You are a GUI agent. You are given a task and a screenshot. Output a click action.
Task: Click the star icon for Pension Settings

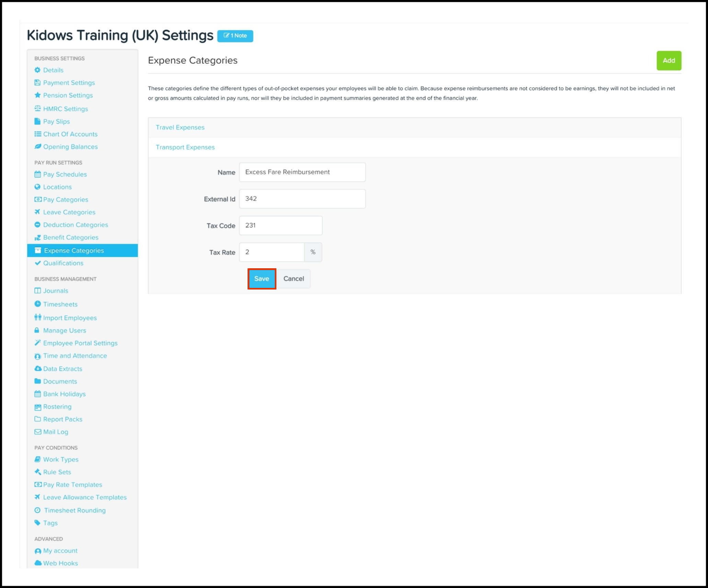37,95
